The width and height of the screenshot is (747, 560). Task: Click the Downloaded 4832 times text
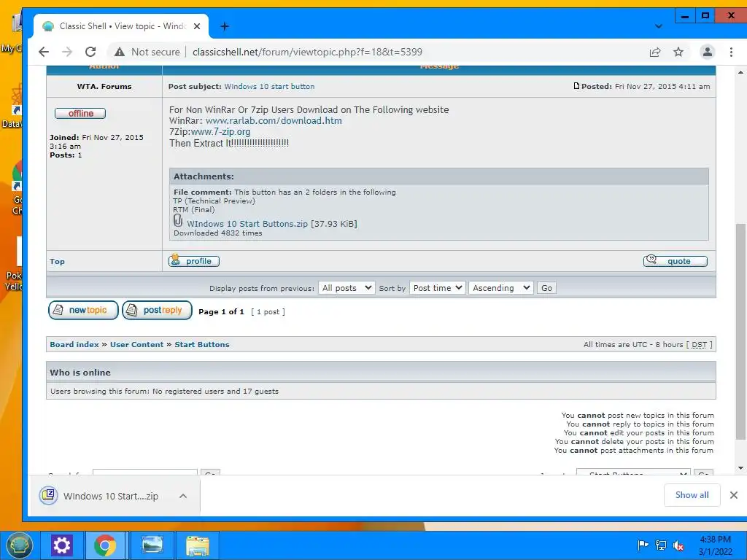[217, 233]
